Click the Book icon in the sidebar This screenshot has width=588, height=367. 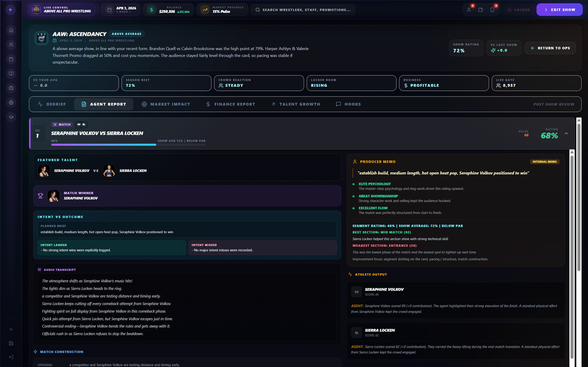click(11, 73)
